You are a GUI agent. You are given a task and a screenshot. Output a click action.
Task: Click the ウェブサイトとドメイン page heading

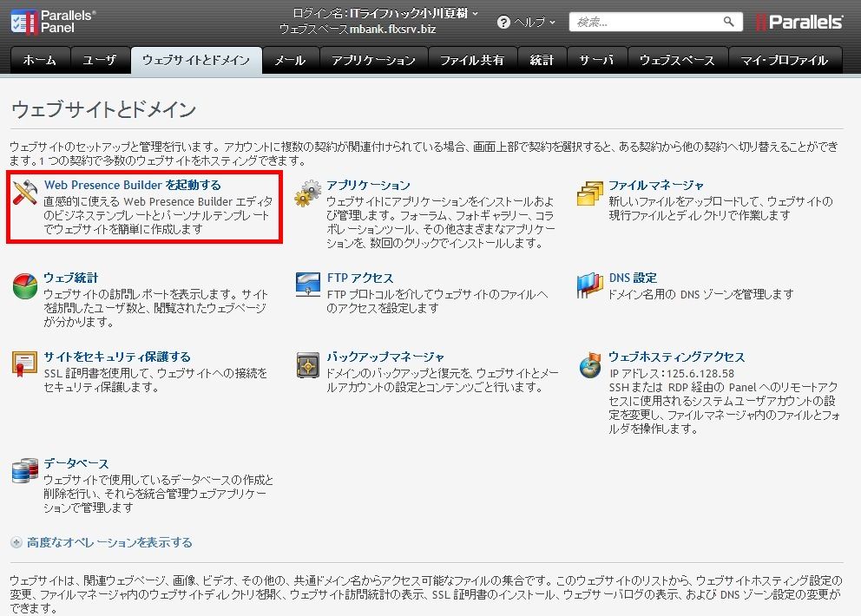click(x=104, y=109)
